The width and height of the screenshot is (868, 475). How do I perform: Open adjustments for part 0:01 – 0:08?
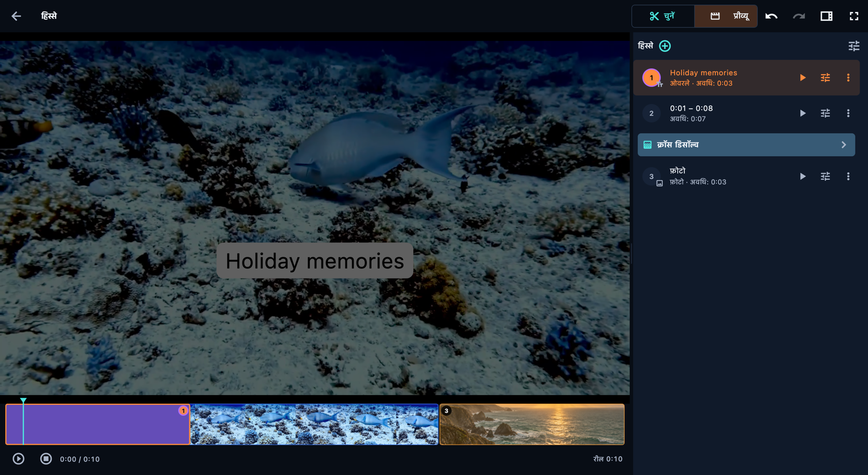coord(825,113)
